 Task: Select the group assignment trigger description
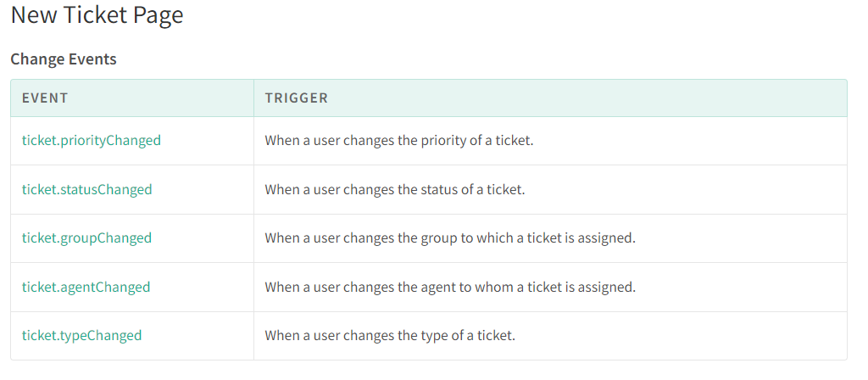pyautogui.click(x=450, y=238)
